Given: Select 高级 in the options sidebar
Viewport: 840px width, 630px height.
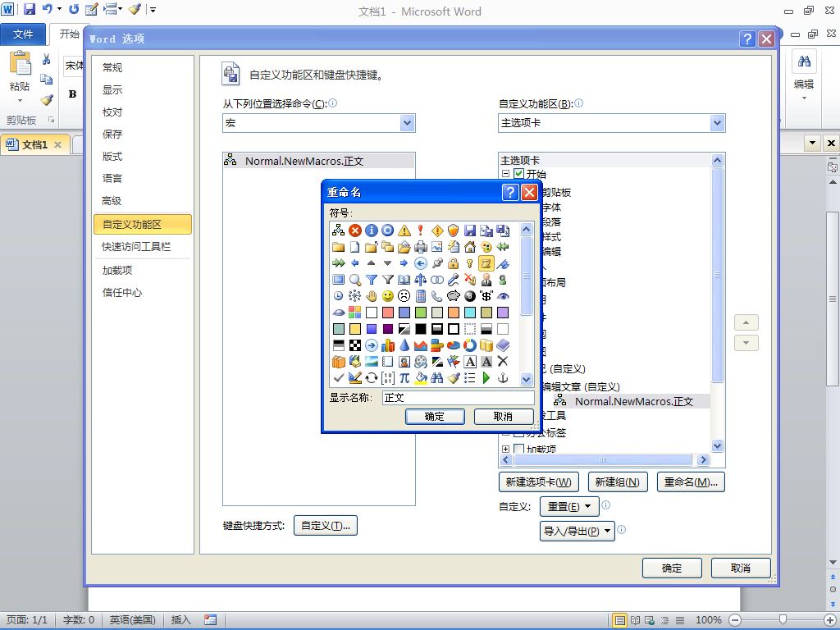Looking at the screenshot, I should 112,201.
